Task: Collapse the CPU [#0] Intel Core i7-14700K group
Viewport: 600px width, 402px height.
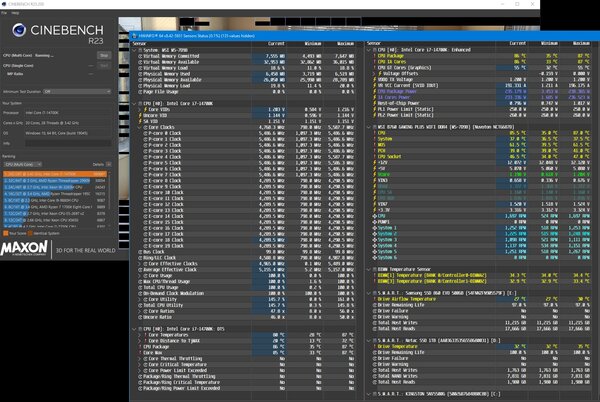Action: [134, 103]
